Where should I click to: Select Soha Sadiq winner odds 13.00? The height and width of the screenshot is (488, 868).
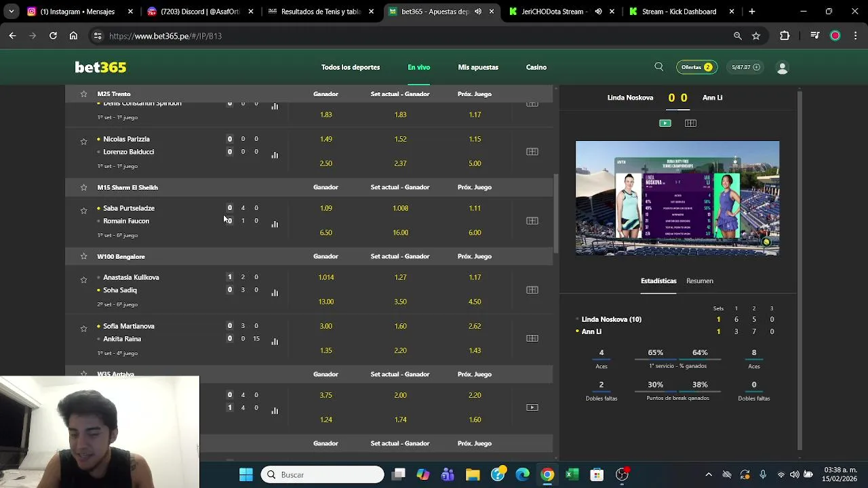tap(326, 302)
